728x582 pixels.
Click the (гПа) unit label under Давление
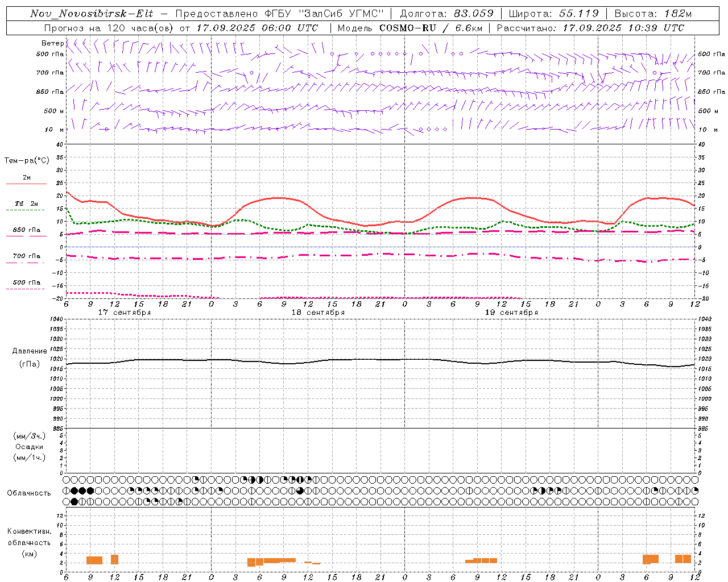30,364
